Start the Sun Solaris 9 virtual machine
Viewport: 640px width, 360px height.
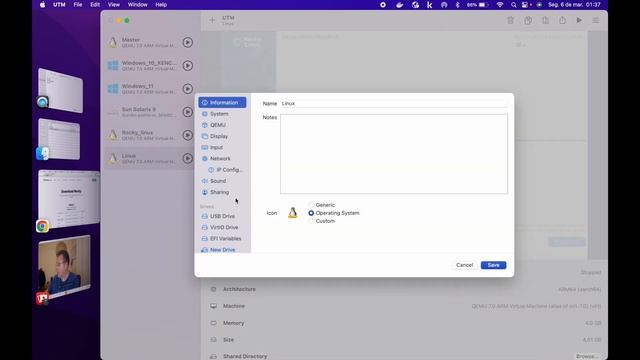(x=187, y=112)
